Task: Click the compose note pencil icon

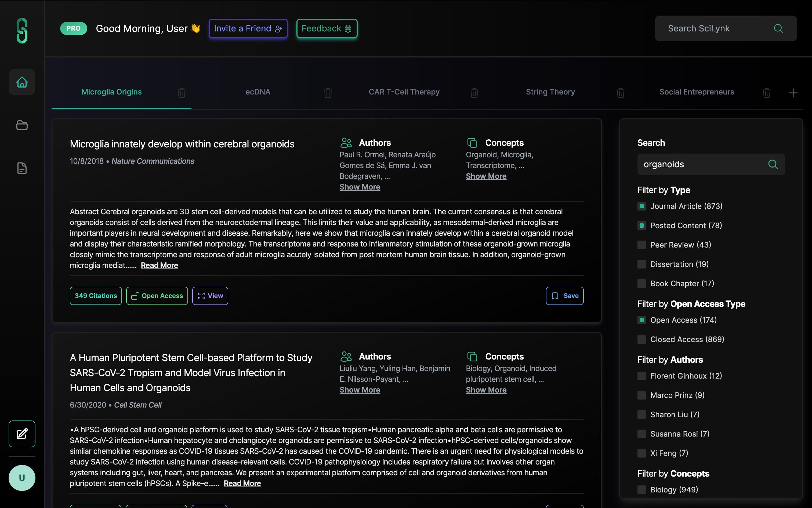Action: [x=22, y=434]
